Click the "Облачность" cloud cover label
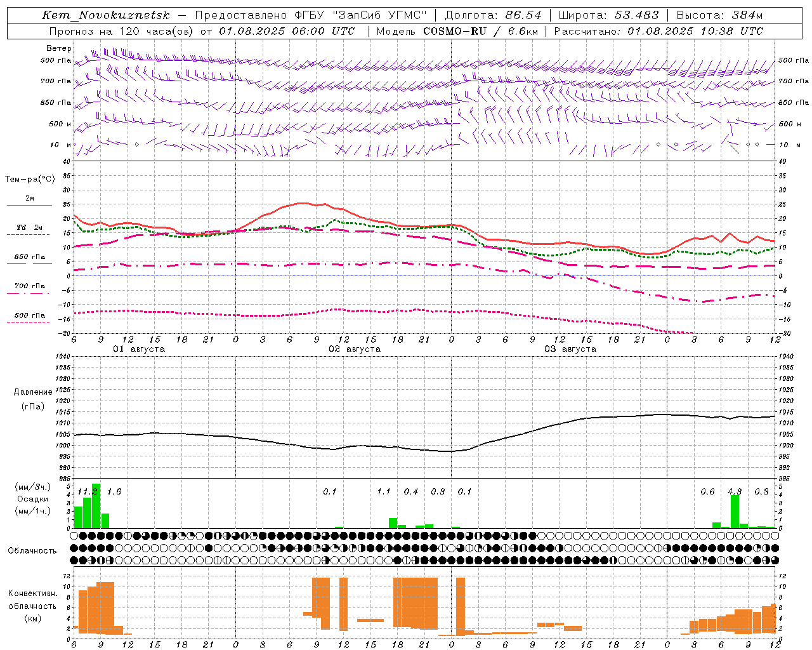Viewport: 812px width, 650px height. pos(32,551)
